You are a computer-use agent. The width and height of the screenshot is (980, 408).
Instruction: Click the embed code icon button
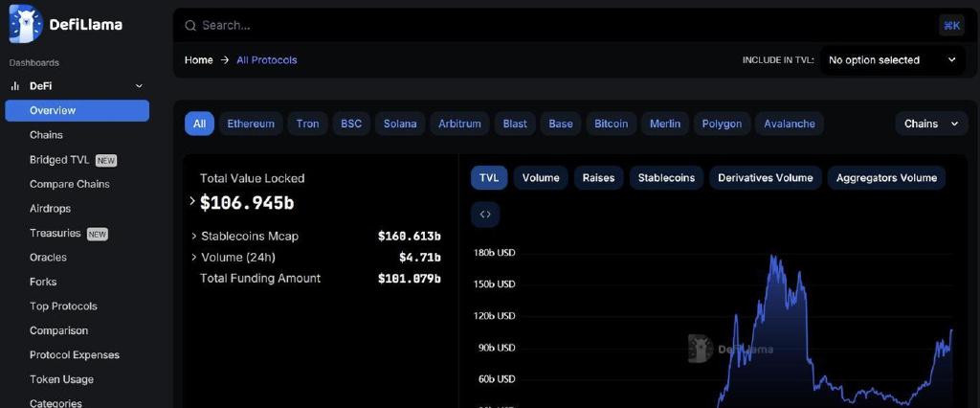[485, 215]
